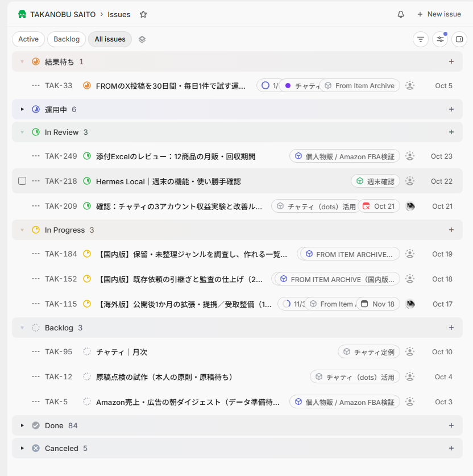Image resolution: width=473 pixels, height=476 pixels.
Task: Change status icon of TAK-115
Action: click(x=87, y=304)
